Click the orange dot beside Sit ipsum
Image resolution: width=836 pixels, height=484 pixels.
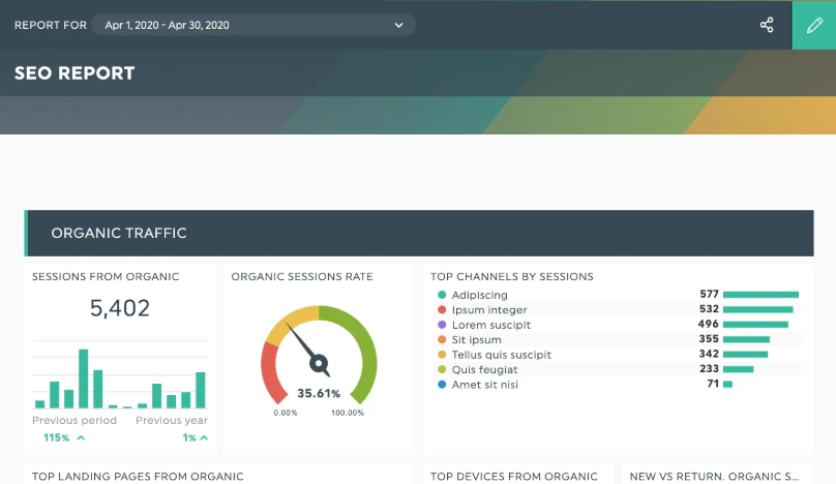tap(441, 339)
